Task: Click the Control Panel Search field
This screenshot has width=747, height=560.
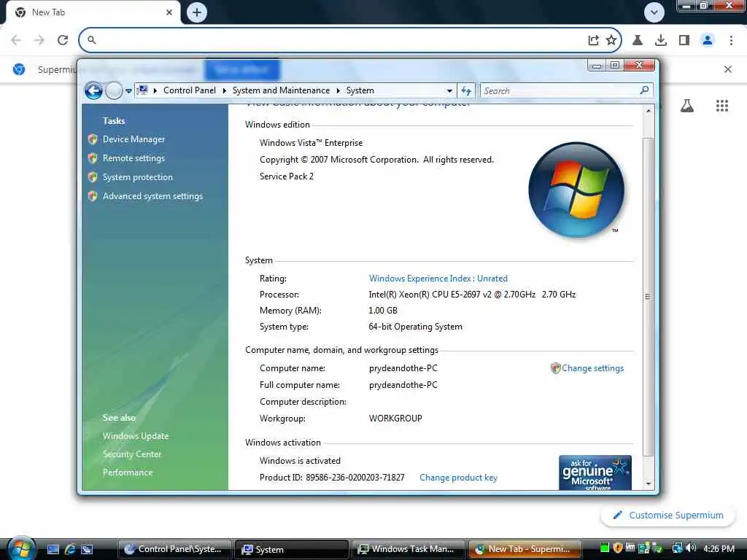Action: pos(566,90)
